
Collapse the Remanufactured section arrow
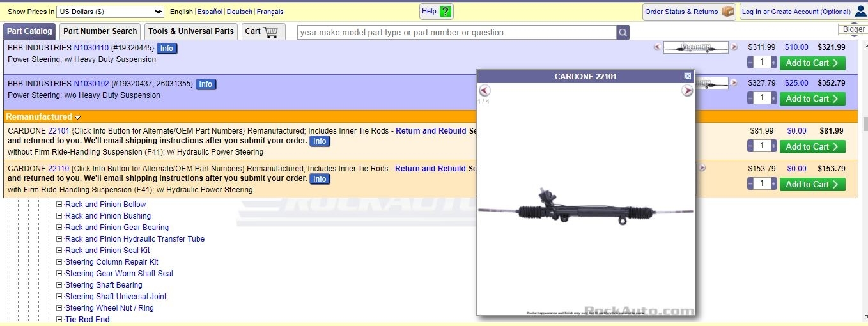(x=77, y=118)
